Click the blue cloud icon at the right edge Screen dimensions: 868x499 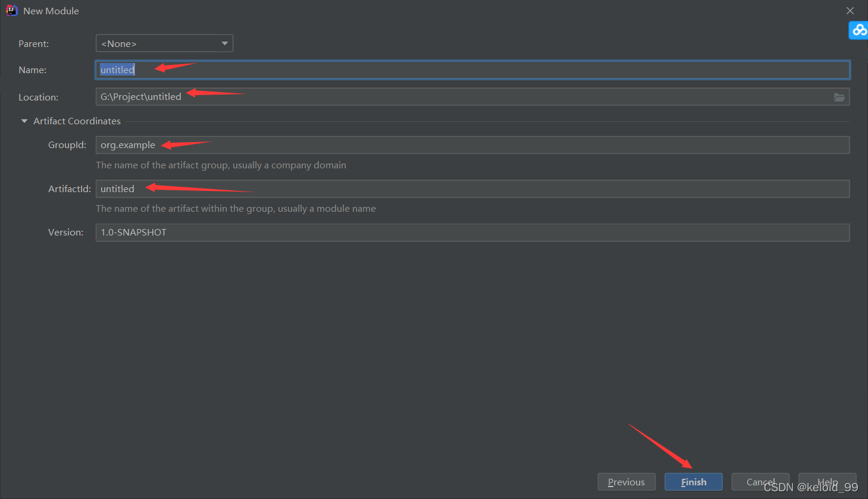858,30
